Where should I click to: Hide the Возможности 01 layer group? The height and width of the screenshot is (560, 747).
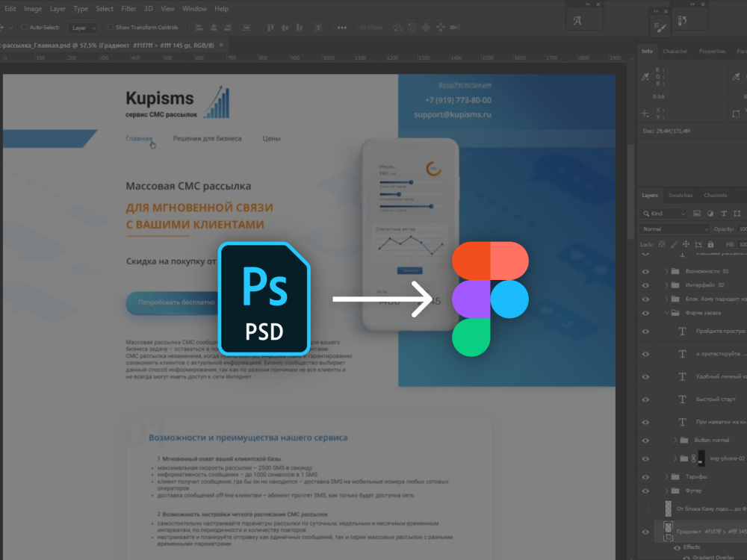pos(645,272)
